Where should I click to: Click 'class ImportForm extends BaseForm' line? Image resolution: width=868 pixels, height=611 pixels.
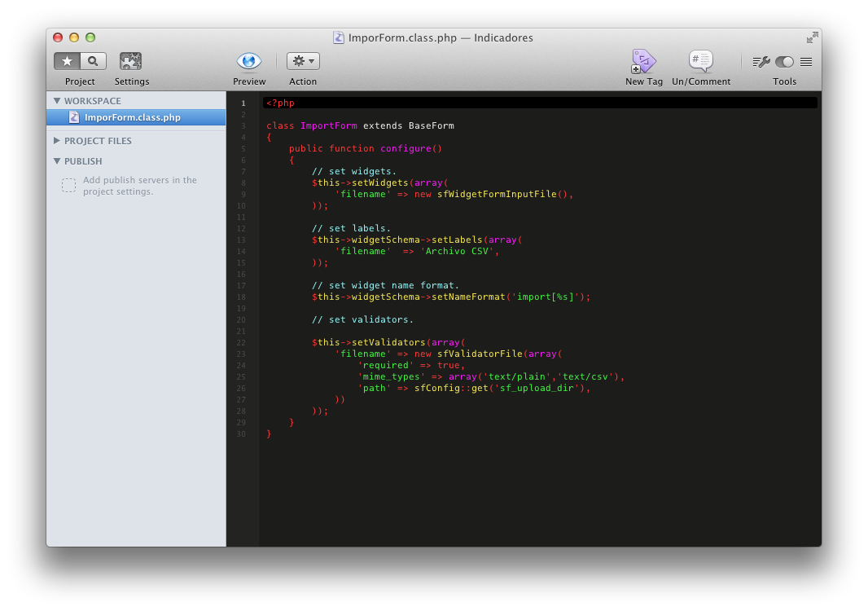[361, 125]
